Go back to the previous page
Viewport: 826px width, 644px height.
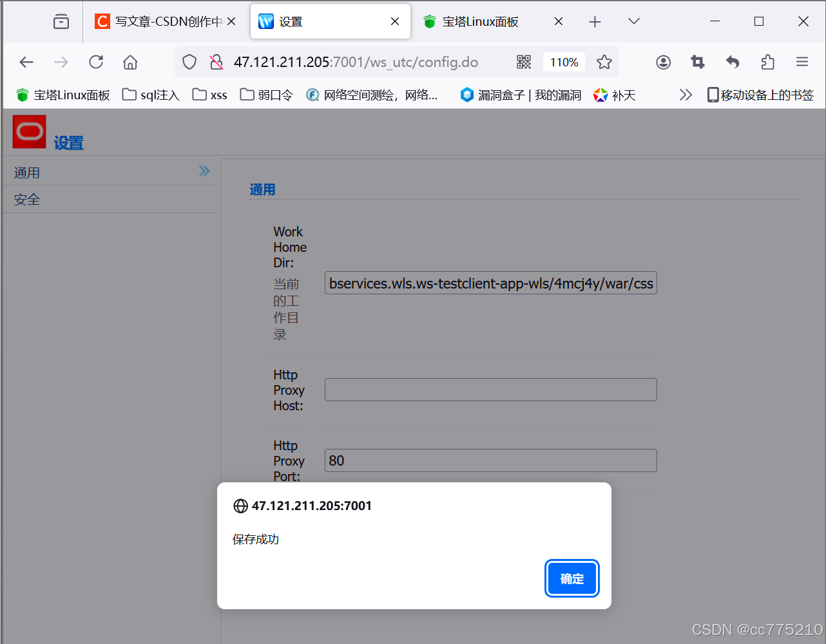(x=26, y=62)
